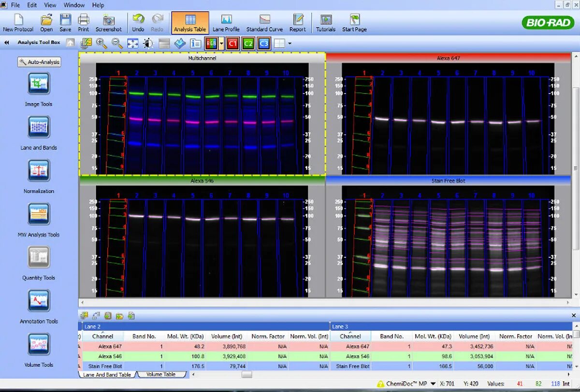Screen dimensions: 580x392
Task: Click the folder icon in table toolbar
Action: click(119, 316)
